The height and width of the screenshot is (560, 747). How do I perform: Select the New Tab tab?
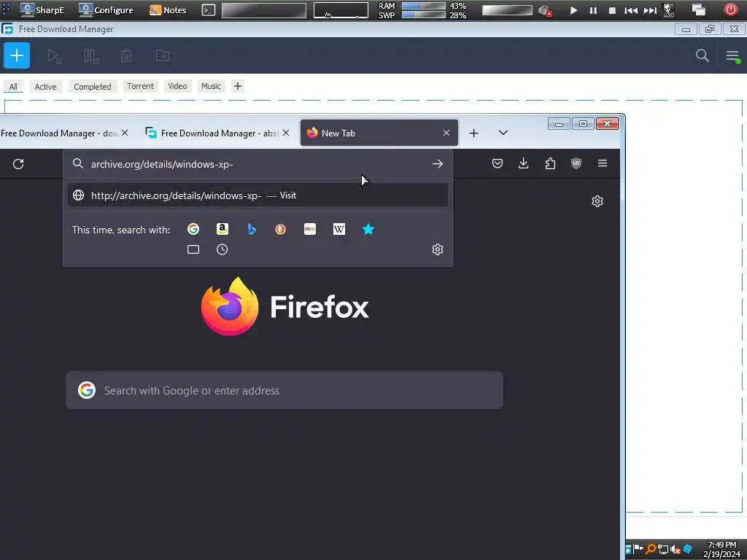379,133
